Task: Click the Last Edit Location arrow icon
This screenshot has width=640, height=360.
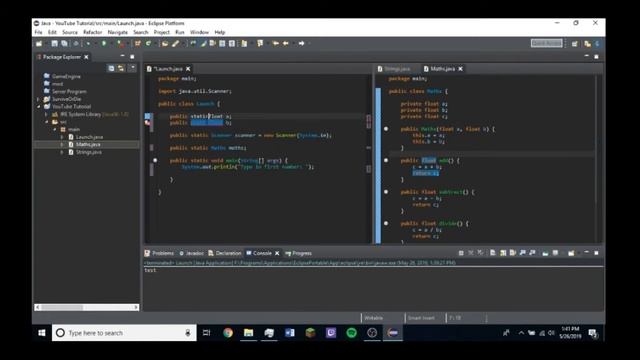Action: [x=276, y=43]
